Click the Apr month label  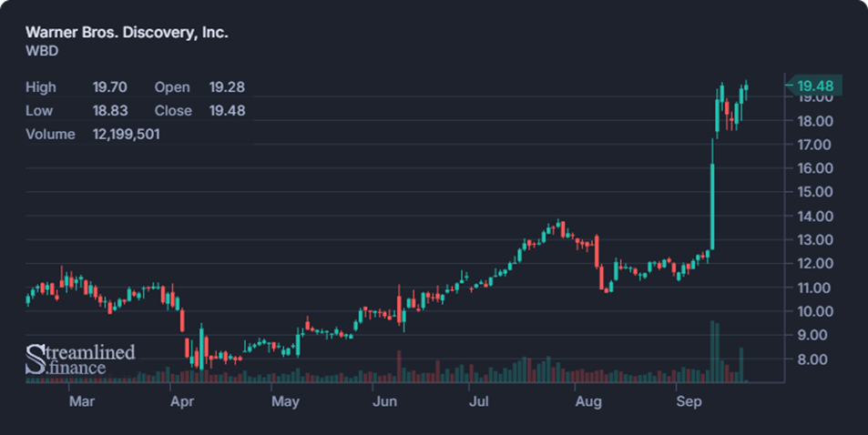click(x=182, y=401)
